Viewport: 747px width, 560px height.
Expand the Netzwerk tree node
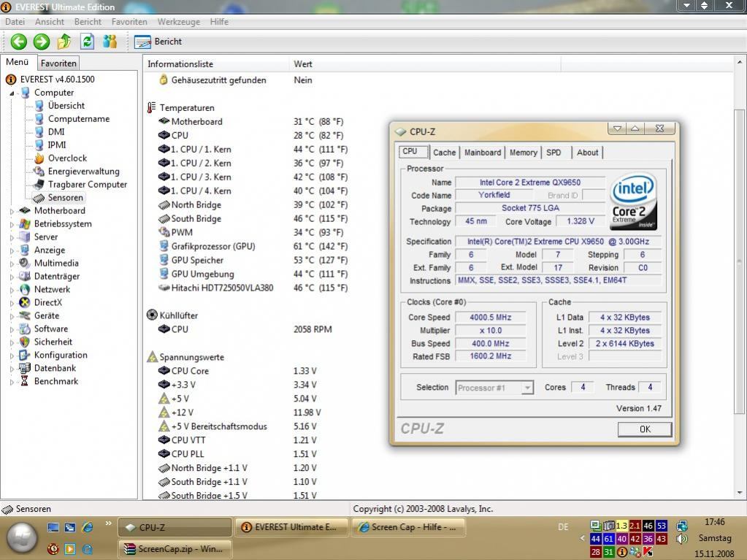pos(12,290)
